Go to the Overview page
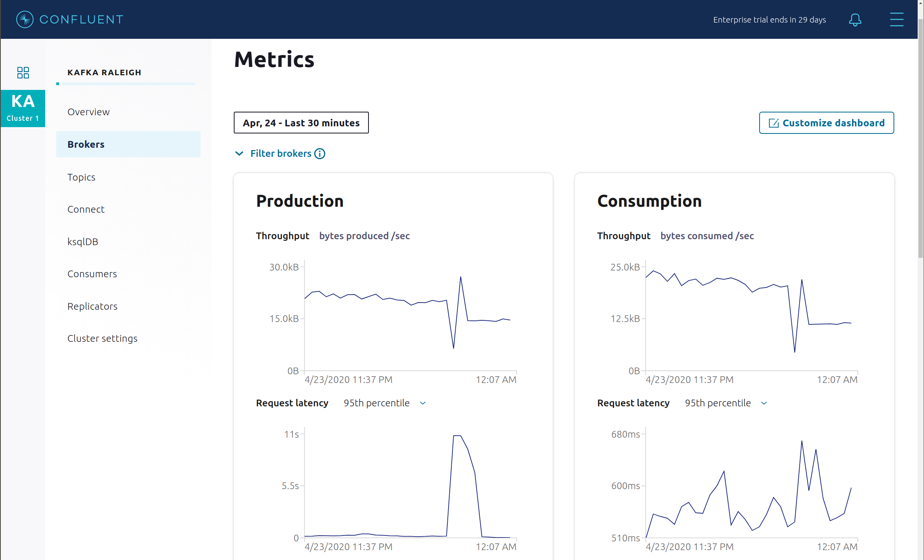This screenshot has height=560, width=924. click(x=88, y=112)
